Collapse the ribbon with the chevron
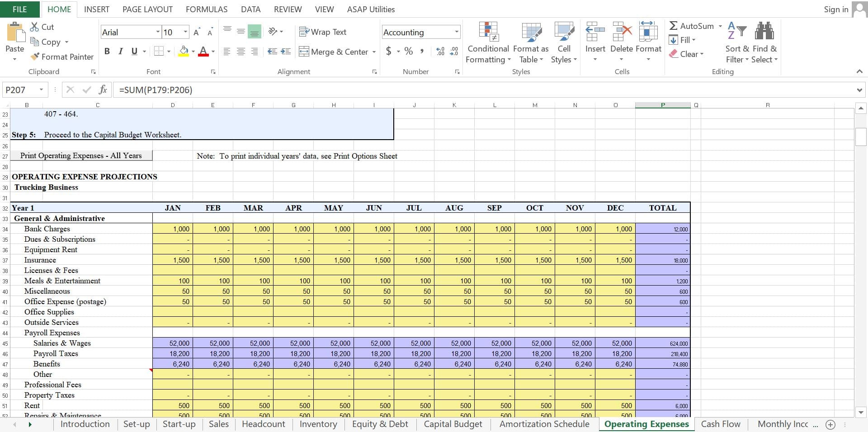This screenshot has height=432, width=868. click(859, 71)
